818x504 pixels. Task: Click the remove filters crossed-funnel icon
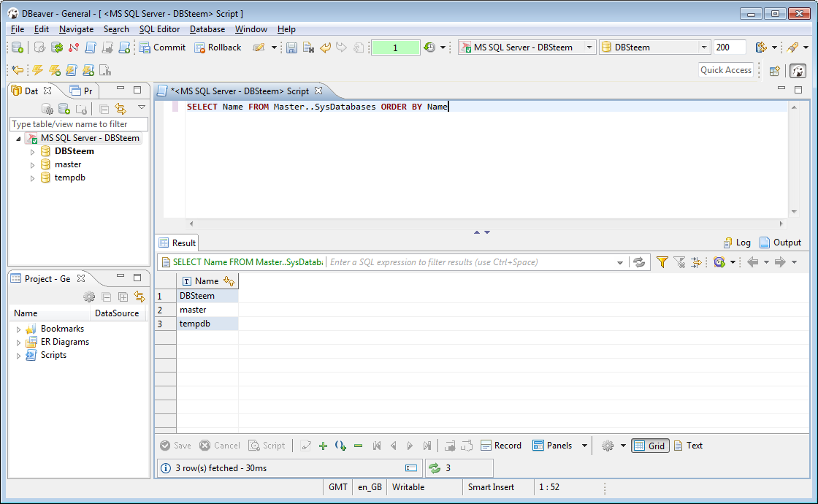click(679, 262)
